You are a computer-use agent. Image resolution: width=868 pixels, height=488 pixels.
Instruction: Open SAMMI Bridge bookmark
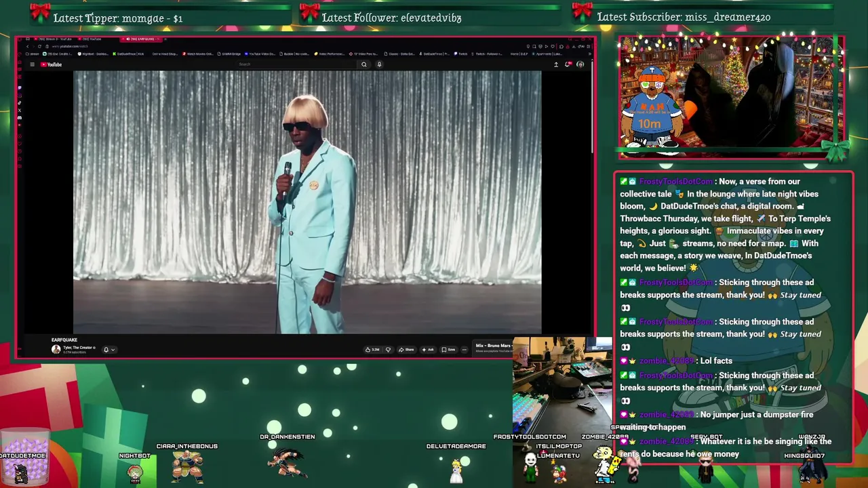pyautogui.click(x=231, y=54)
